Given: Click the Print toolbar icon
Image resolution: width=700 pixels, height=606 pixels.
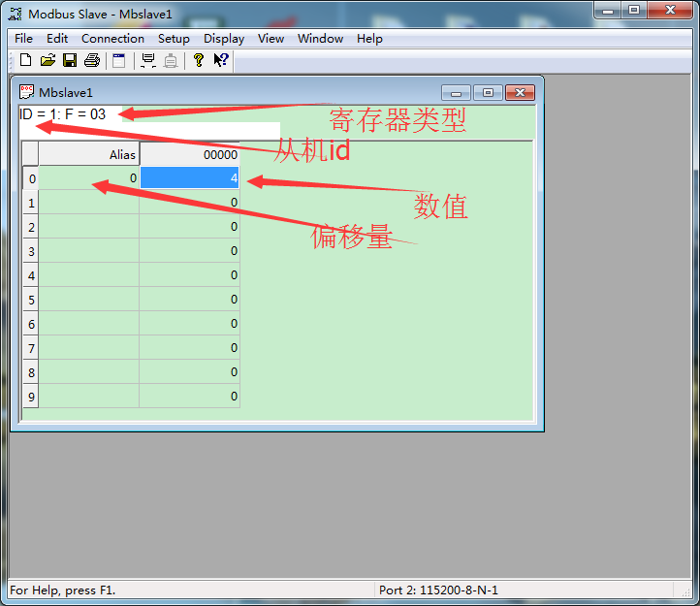Looking at the screenshot, I should coord(92,60).
